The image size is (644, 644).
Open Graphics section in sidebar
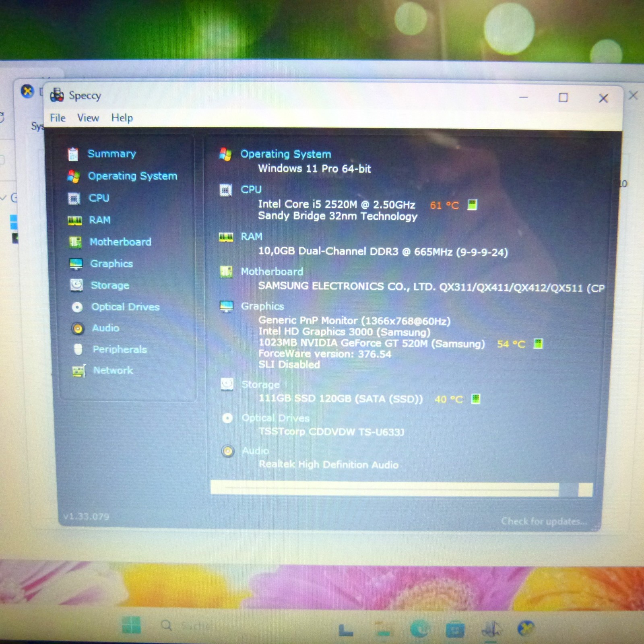(x=111, y=264)
